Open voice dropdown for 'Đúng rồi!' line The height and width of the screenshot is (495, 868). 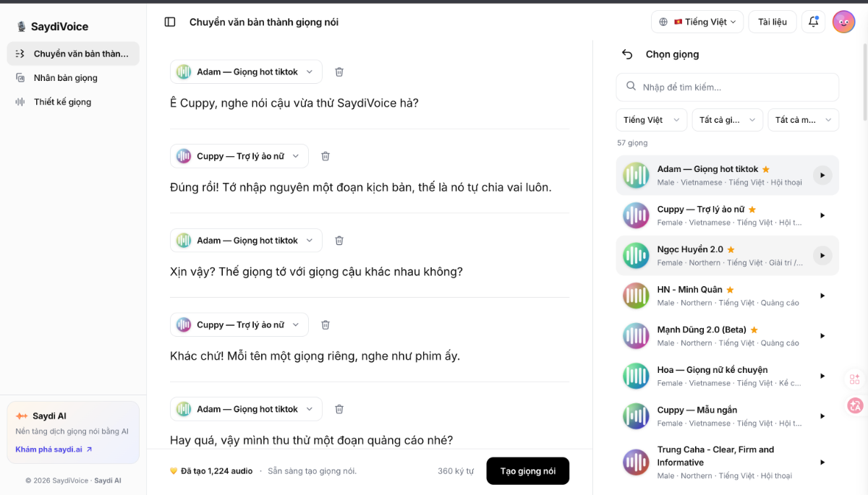point(239,156)
